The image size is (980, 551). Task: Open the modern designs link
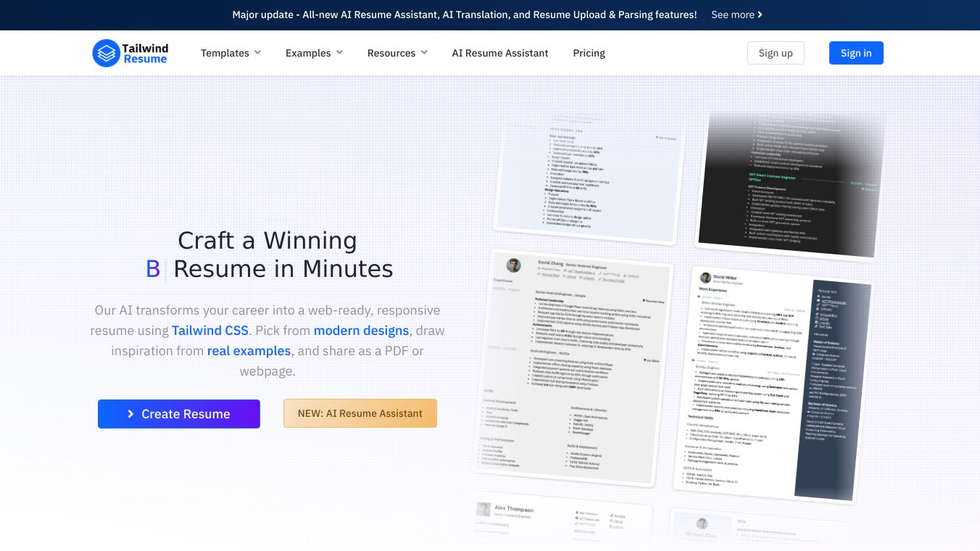[x=361, y=331]
